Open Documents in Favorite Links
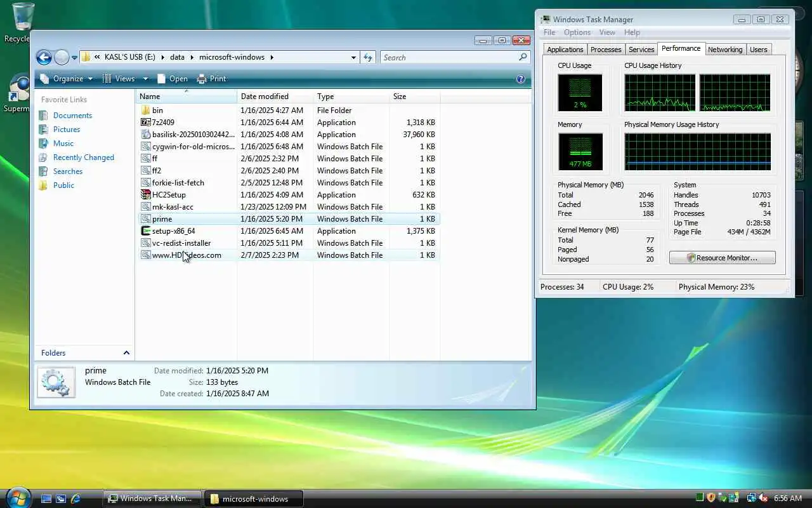 click(72, 116)
